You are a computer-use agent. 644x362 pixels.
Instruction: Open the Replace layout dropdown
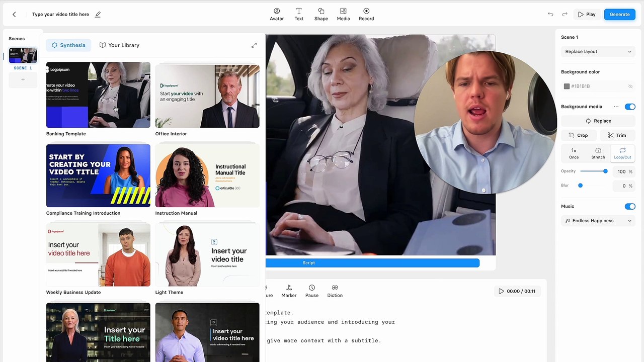[x=598, y=51]
